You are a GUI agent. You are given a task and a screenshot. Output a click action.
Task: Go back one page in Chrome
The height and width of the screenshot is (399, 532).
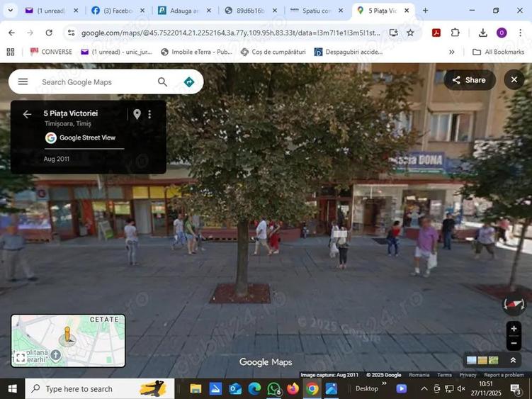pos(11,33)
